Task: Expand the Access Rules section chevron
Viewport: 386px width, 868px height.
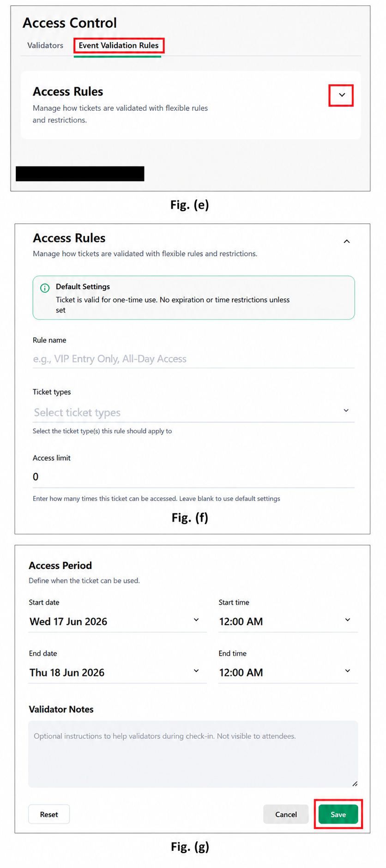Action: [x=342, y=95]
